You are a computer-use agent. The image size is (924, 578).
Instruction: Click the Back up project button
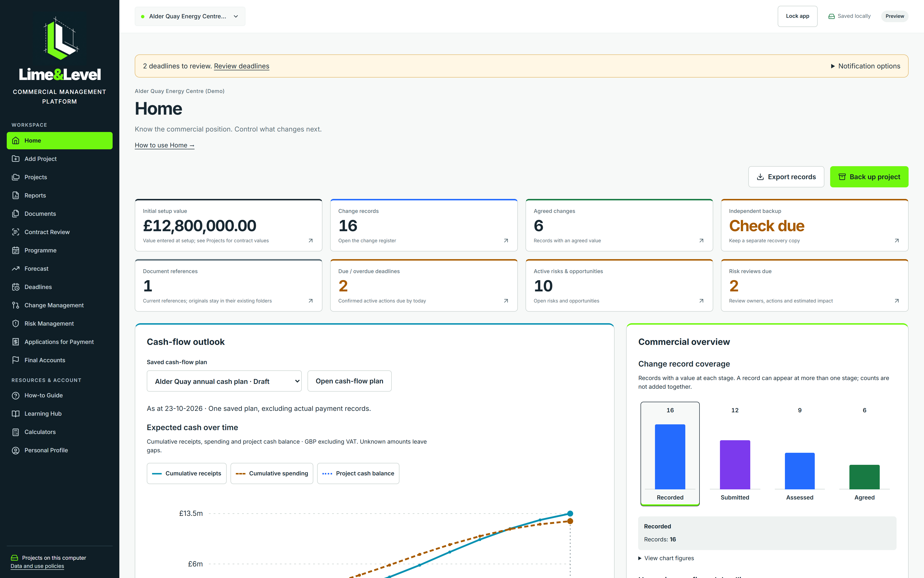coord(869,177)
